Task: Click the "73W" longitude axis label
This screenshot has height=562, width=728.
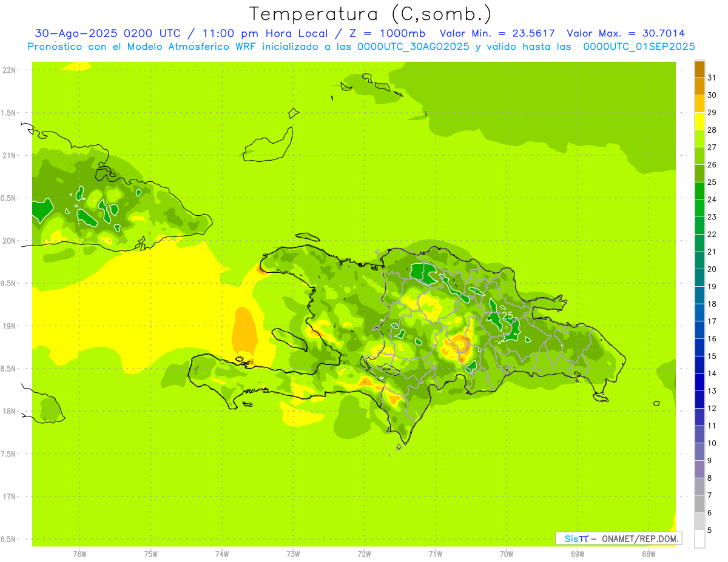Action: click(293, 554)
